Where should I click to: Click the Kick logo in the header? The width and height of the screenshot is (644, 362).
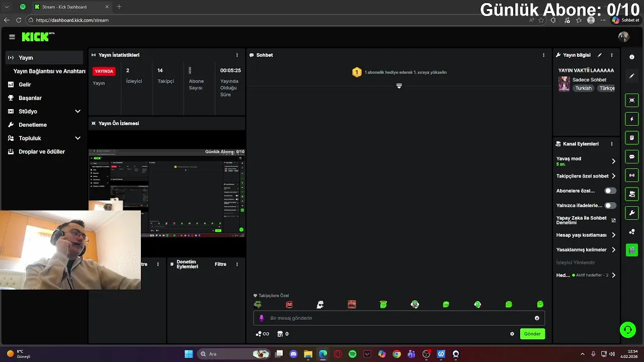click(x=38, y=37)
